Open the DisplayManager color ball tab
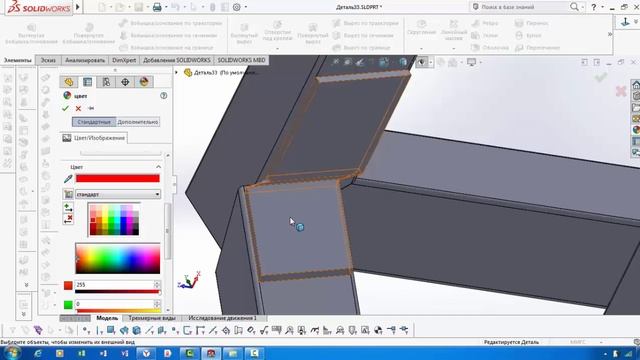Image resolution: width=640 pixels, height=360 pixels. [x=144, y=82]
